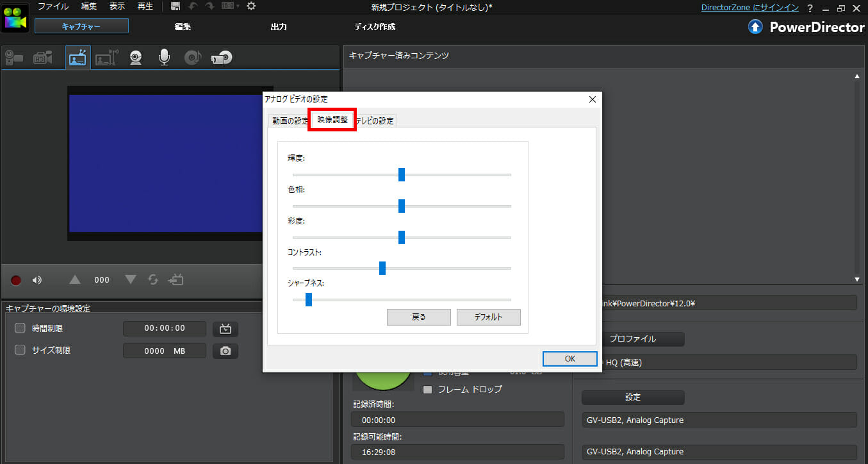This screenshot has width=868, height=464.
Task: Toggle the フレーム ドロップ checkbox
Action: point(428,389)
